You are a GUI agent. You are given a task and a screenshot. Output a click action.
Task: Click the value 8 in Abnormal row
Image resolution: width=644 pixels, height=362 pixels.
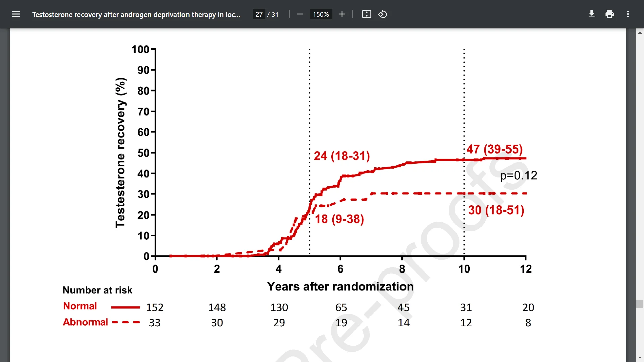click(x=528, y=323)
